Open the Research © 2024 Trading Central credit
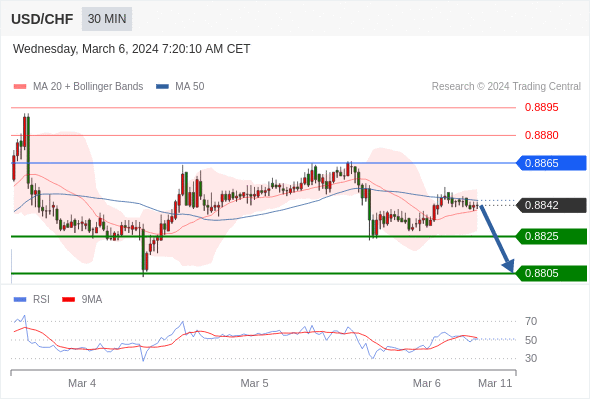 click(506, 87)
